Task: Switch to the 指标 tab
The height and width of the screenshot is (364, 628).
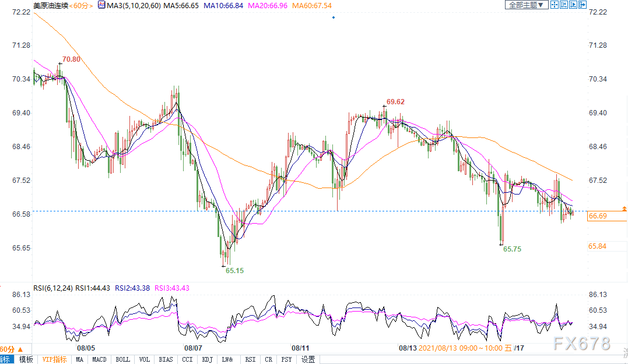Action: pyautogui.click(x=7, y=359)
